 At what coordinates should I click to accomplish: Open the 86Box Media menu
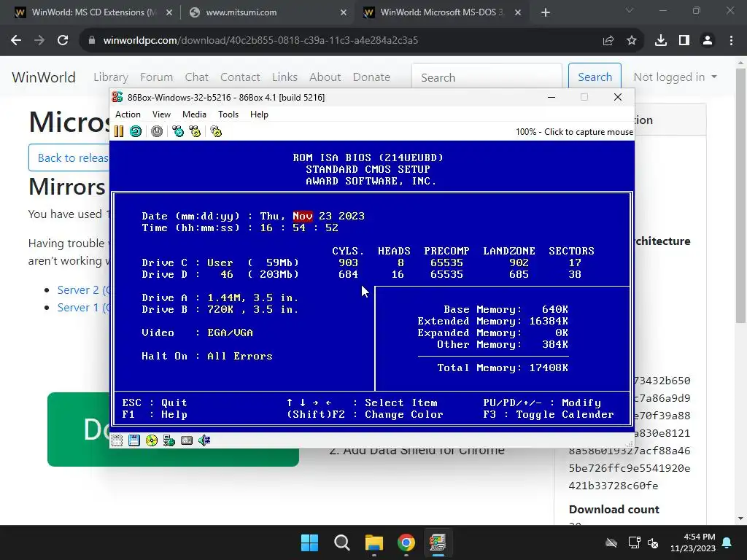click(x=194, y=114)
